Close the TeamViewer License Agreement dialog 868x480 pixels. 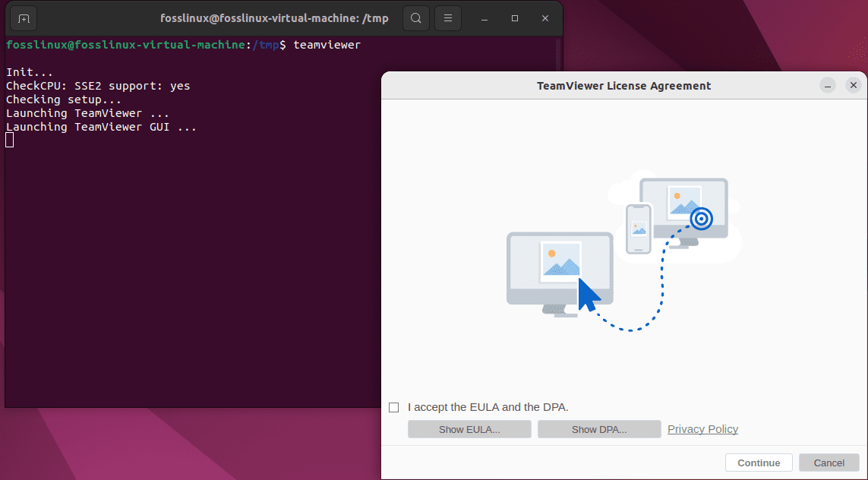[x=854, y=85]
